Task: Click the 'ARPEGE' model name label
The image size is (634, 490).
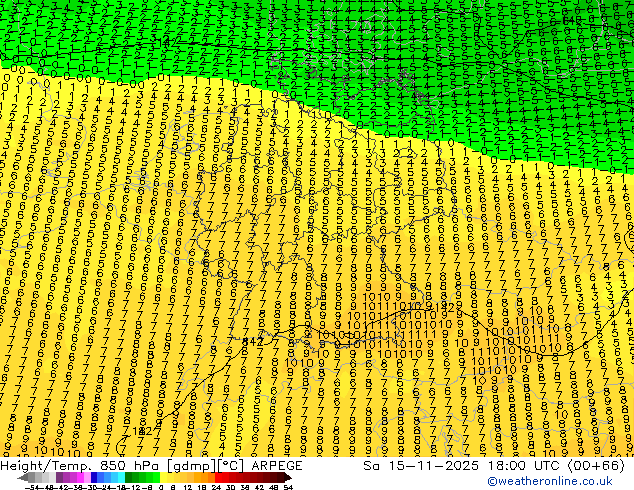Action: 277,466
